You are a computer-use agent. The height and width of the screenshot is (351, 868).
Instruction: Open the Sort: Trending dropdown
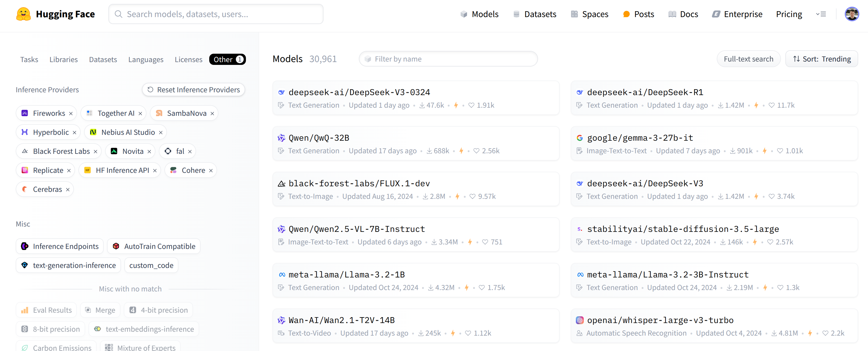(822, 59)
